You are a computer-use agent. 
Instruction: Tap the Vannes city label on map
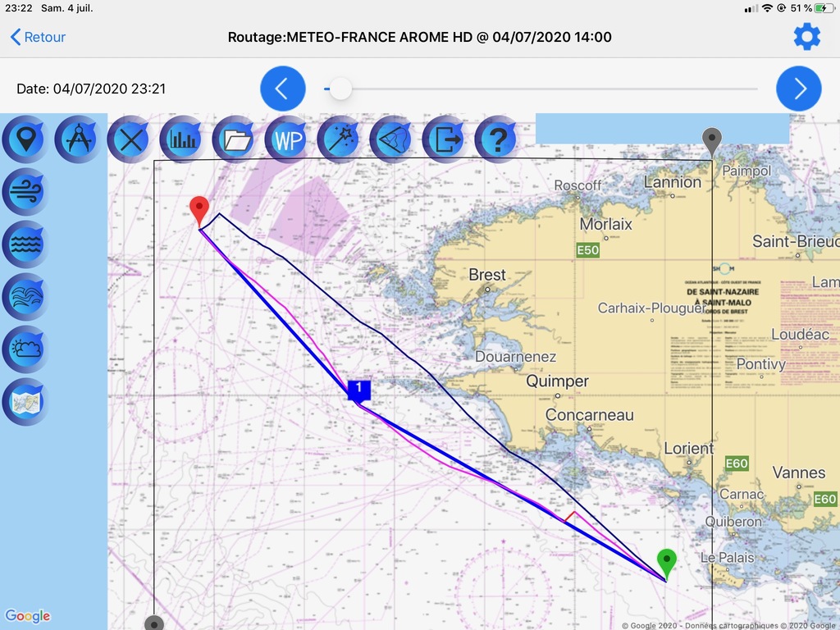(799, 472)
